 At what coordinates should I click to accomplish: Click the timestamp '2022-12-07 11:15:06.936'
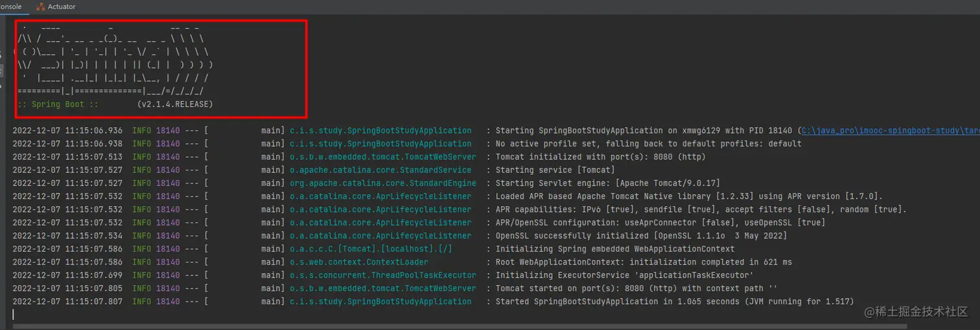(67, 130)
